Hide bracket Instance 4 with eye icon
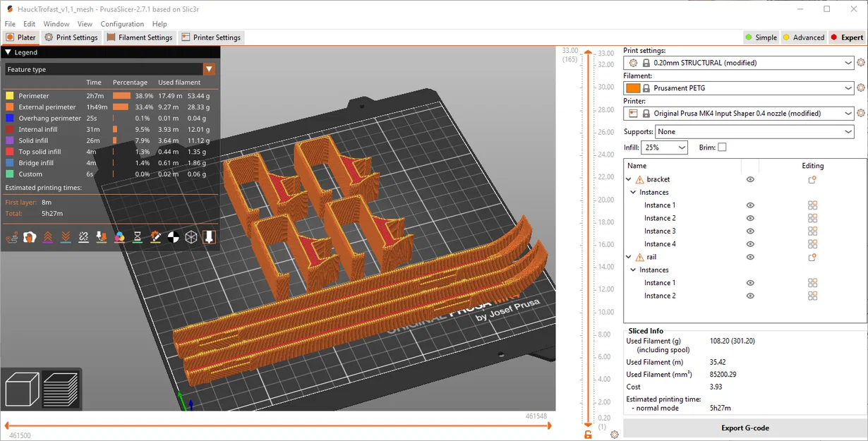This screenshot has width=868, height=441. (750, 244)
